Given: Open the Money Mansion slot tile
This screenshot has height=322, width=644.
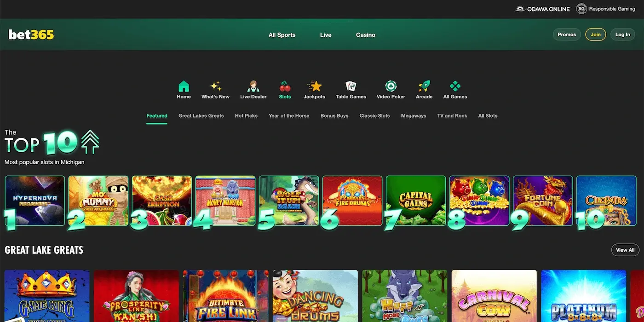Looking at the screenshot, I should tap(225, 201).
